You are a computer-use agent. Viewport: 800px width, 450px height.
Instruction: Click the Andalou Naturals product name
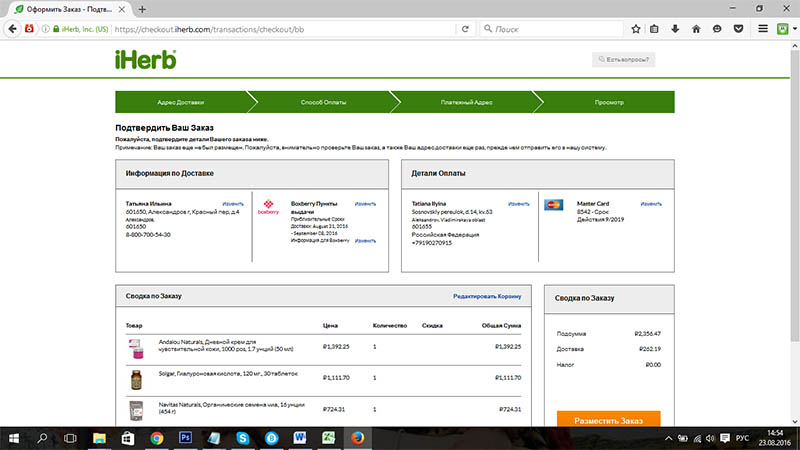(226, 345)
